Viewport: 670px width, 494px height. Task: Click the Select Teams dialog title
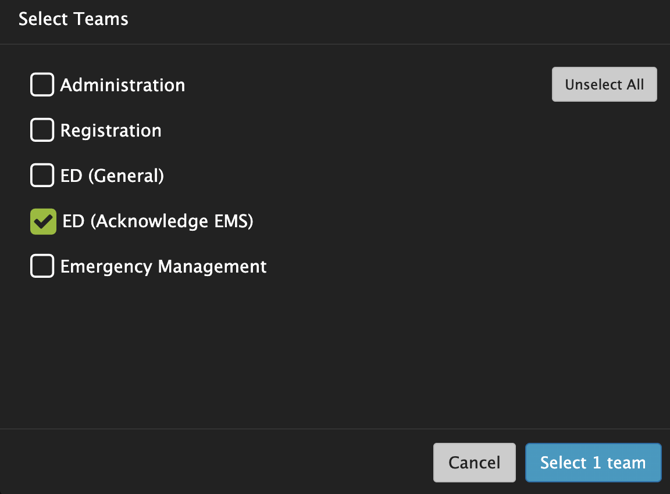pos(73,19)
